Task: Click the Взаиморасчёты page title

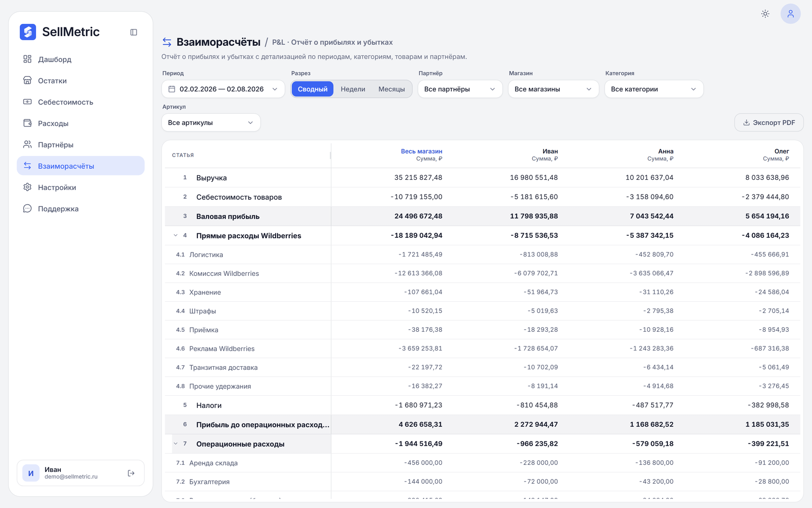Action: (218, 42)
